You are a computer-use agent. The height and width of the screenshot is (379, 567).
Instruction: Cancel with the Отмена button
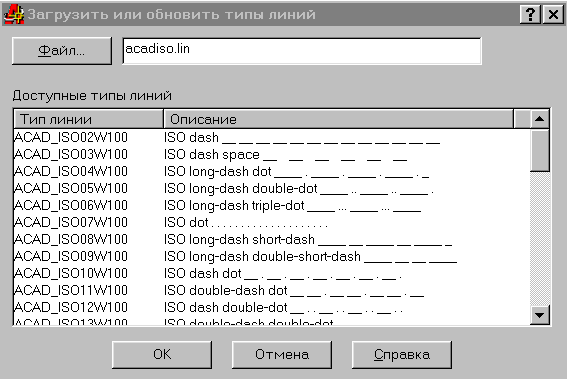pyautogui.click(x=282, y=354)
